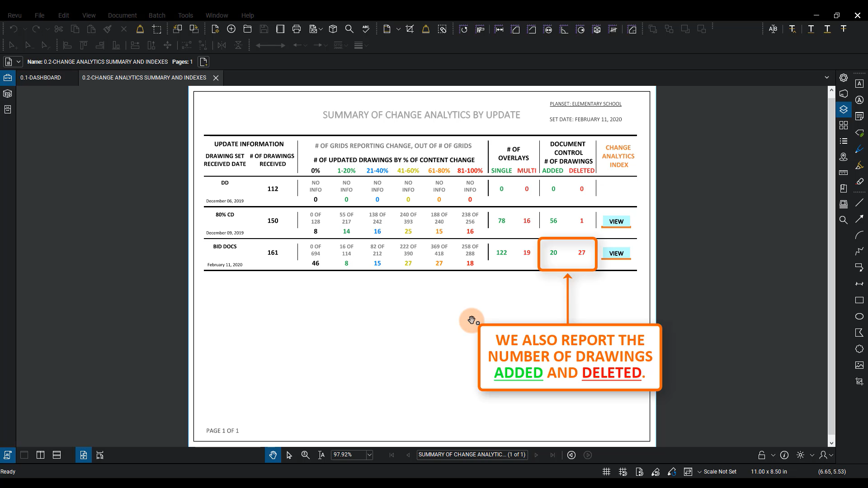Click VIEW link for 80% CD row
This screenshot has height=488, width=868.
coord(616,221)
